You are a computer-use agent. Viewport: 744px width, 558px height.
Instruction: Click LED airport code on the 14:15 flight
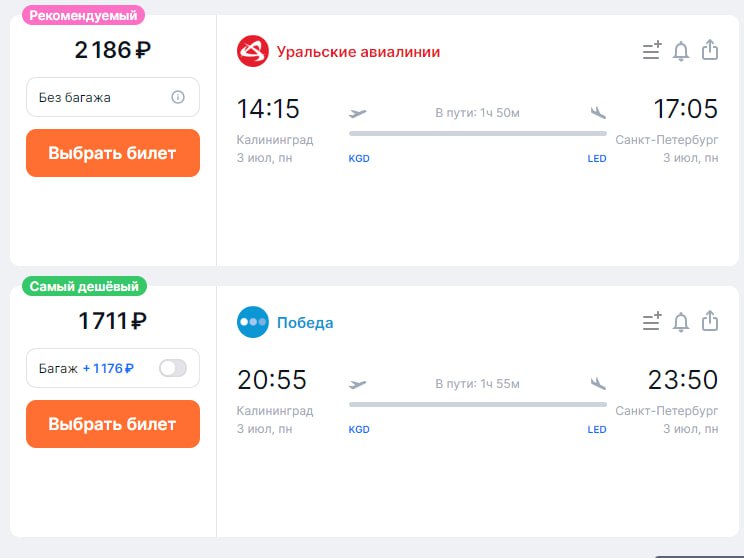[x=596, y=159]
